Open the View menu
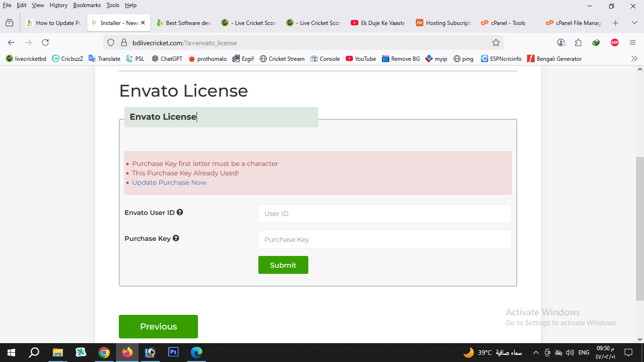 (x=38, y=5)
